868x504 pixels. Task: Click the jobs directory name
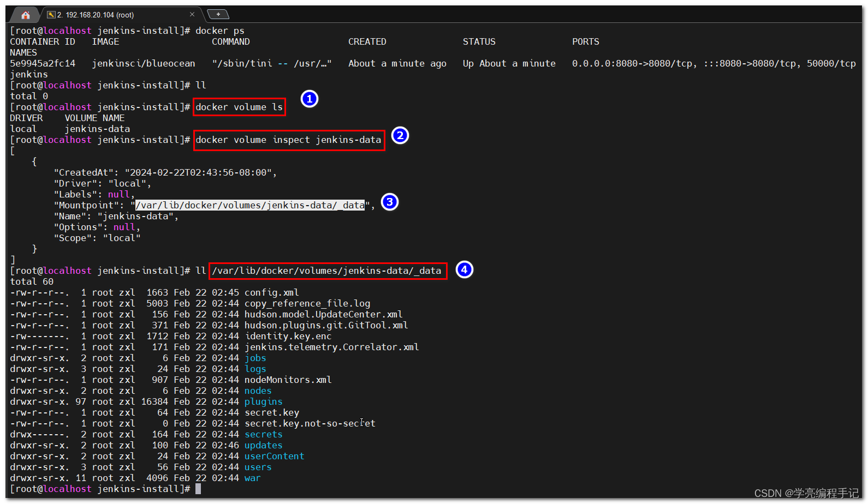[255, 358]
